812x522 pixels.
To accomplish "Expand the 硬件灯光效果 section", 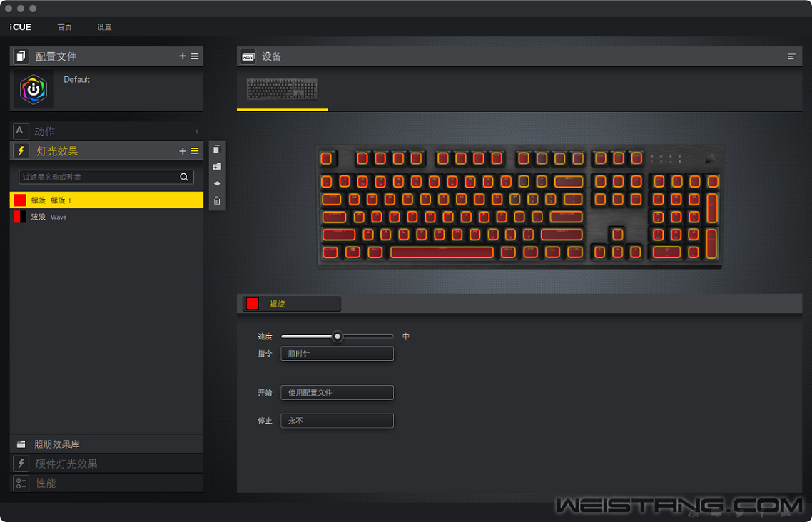I will coord(106,464).
